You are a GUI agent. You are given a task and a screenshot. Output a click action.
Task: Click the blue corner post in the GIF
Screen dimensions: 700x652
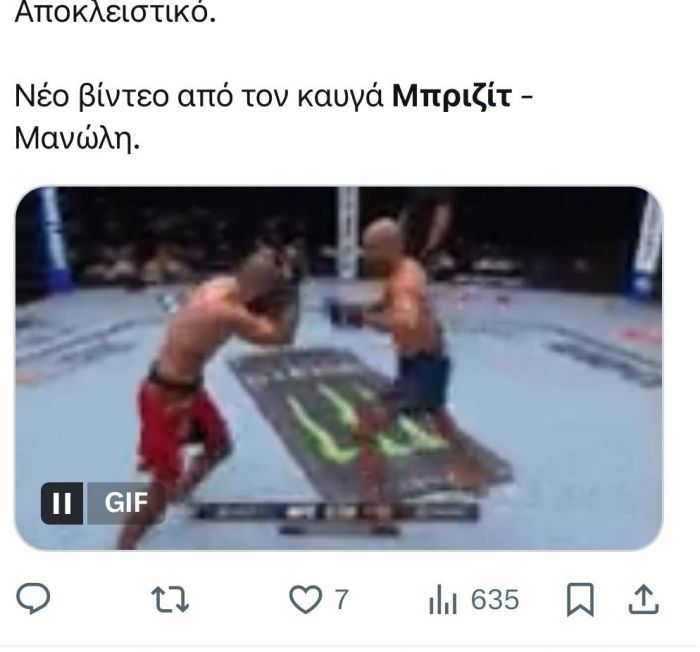pyautogui.click(x=54, y=239)
